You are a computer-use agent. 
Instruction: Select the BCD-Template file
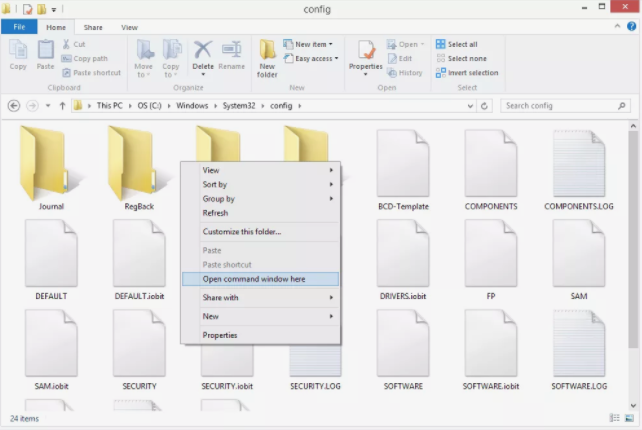[403, 170]
